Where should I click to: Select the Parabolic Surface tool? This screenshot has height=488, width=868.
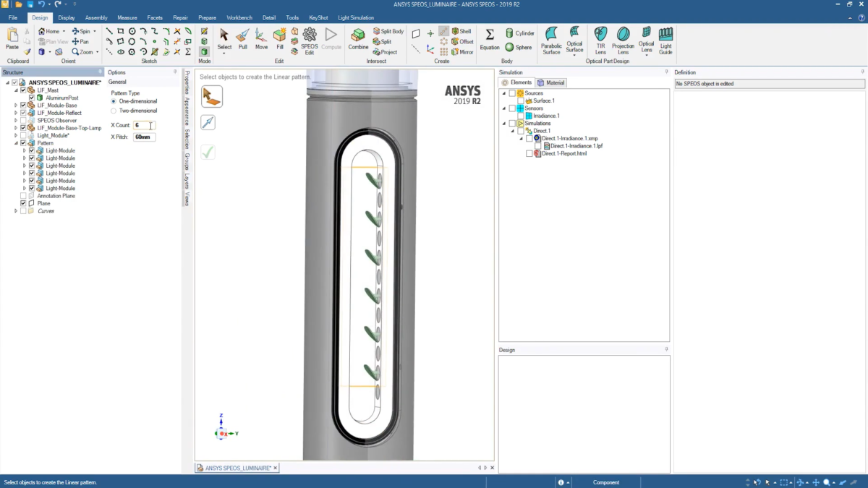(551, 41)
